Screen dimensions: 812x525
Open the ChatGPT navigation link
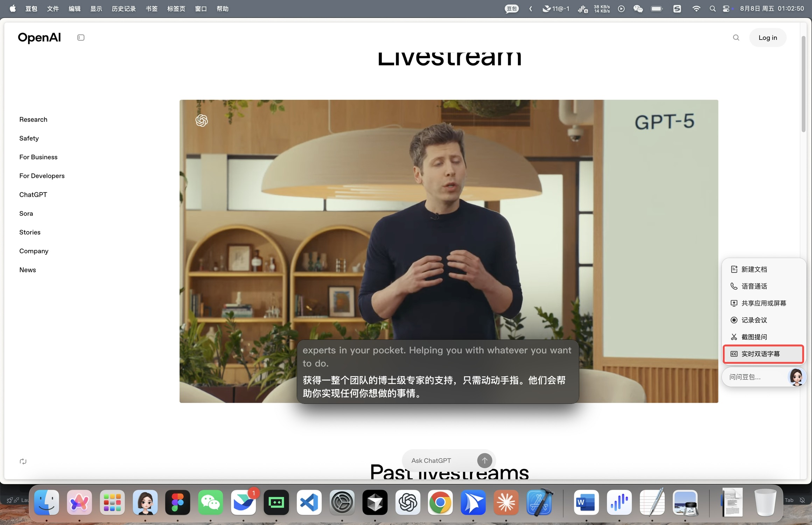click(33, 195)
